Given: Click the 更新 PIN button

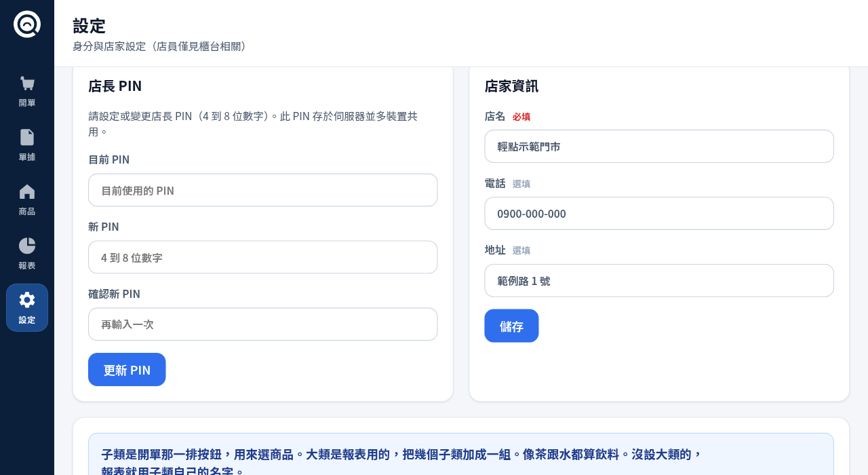Looking at the screenshot, I should click(127, 369).
